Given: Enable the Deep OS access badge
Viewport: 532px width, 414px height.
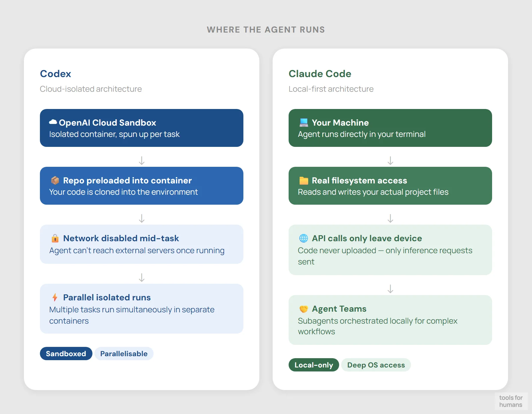Looking at the screenshot, I should point(376,365).
